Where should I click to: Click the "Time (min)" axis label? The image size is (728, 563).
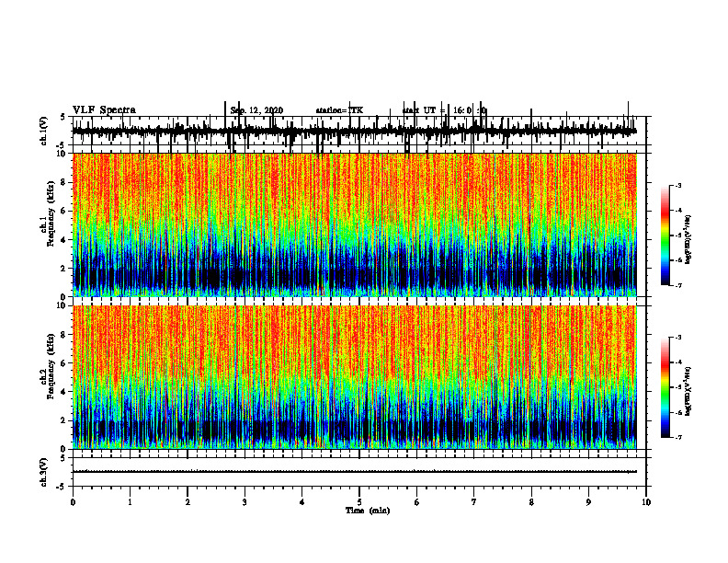tap(368, 511)
